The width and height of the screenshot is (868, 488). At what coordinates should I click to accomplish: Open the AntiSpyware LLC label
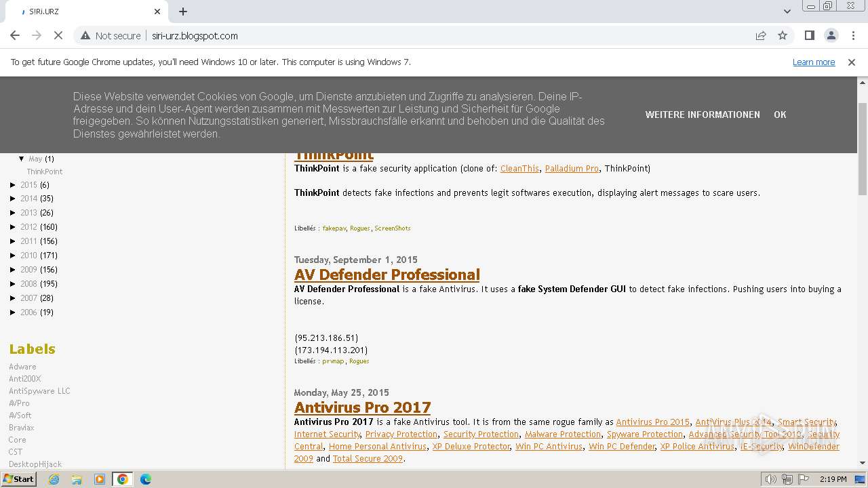[39, 391]
